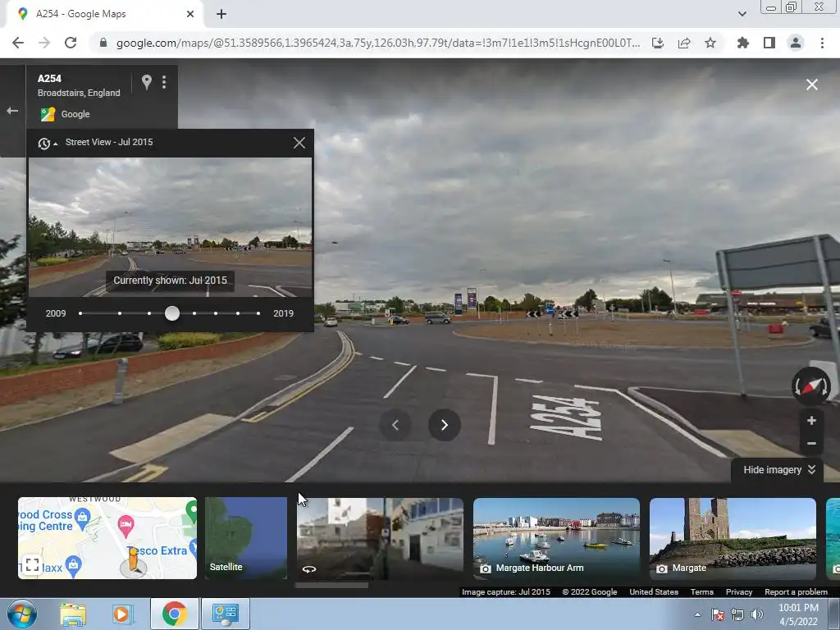The image size is (840, 630).
Task: Click the browser forward arrow
Action: 44,43
